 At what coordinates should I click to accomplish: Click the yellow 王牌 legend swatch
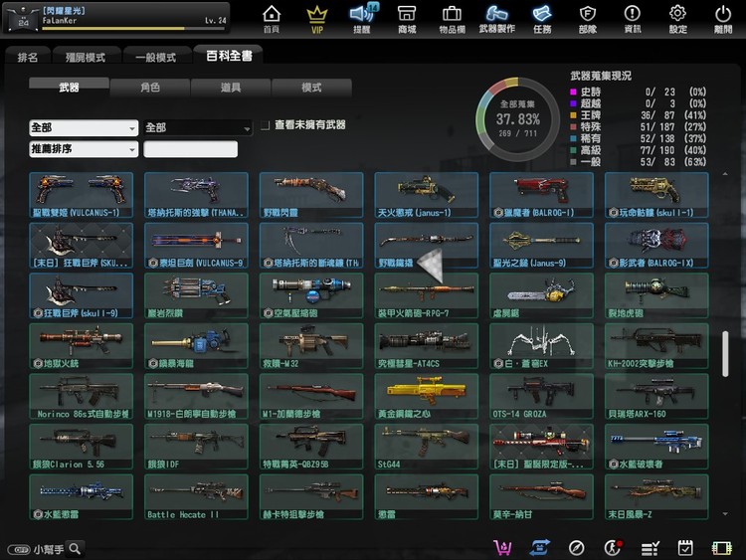tap(573, 115)
